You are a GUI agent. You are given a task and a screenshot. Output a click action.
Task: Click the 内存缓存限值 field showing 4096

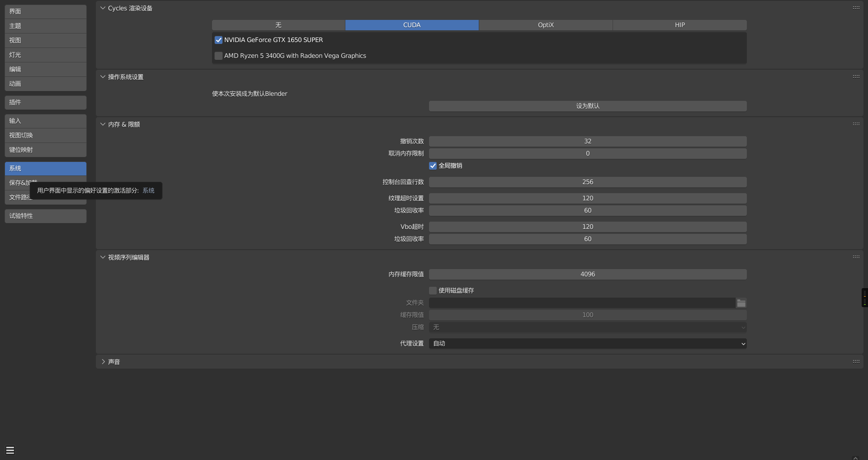pos(588,274)
